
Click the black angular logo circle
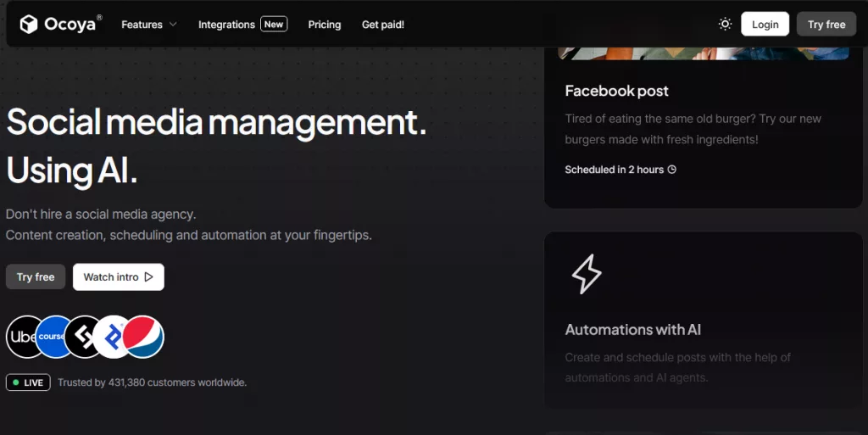pos(81,337)
